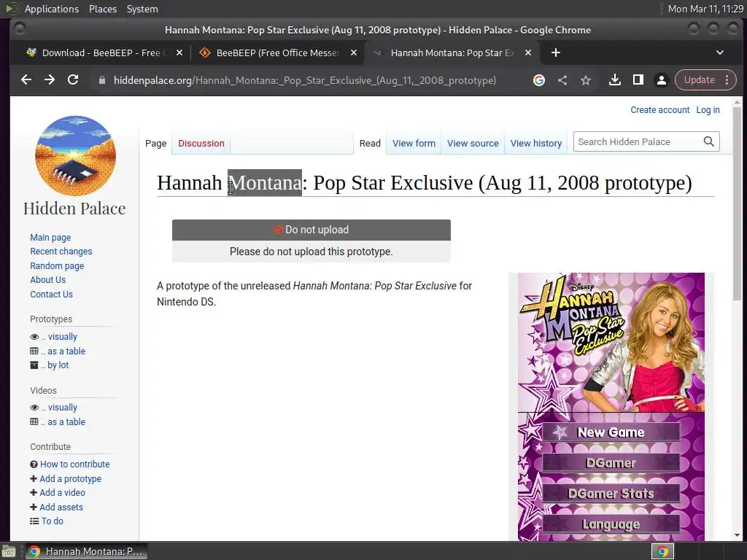Open the System menu
The width and height of the screenshot is (747, 560).
click(x=142, y=9)
